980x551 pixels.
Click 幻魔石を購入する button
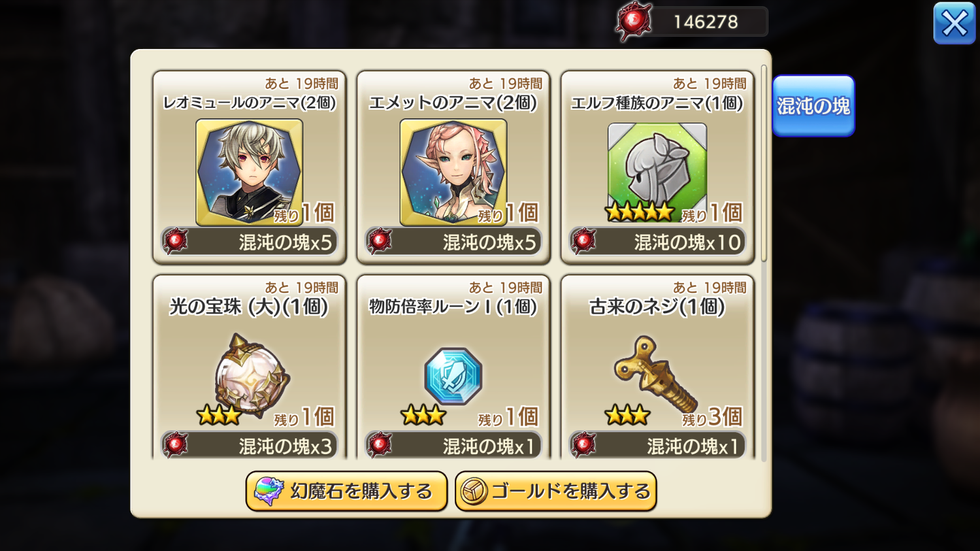pyautogui.click(x=346, y=491)
